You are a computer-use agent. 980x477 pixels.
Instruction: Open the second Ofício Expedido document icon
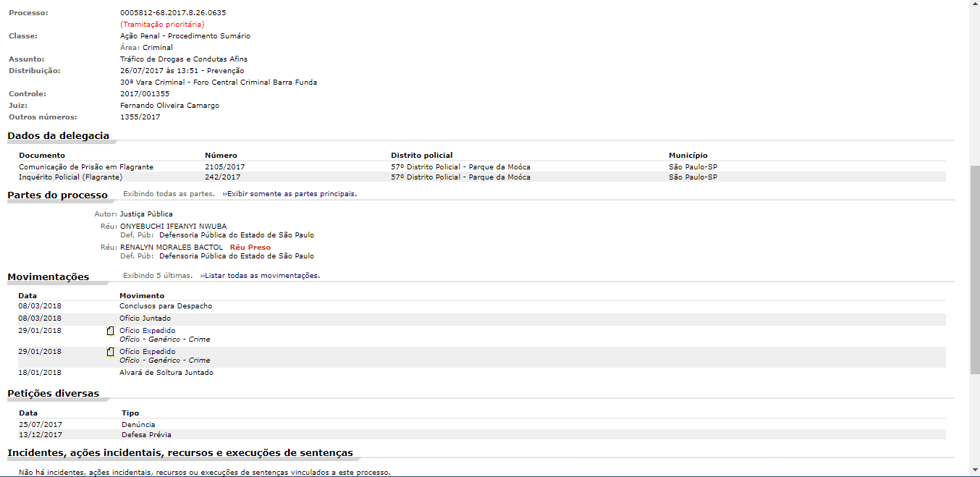(111, 352)
